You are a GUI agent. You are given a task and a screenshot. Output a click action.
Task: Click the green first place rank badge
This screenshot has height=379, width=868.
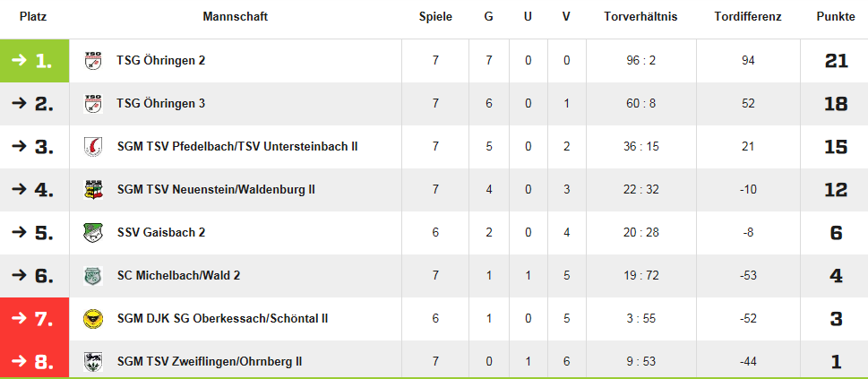(34, 61)
